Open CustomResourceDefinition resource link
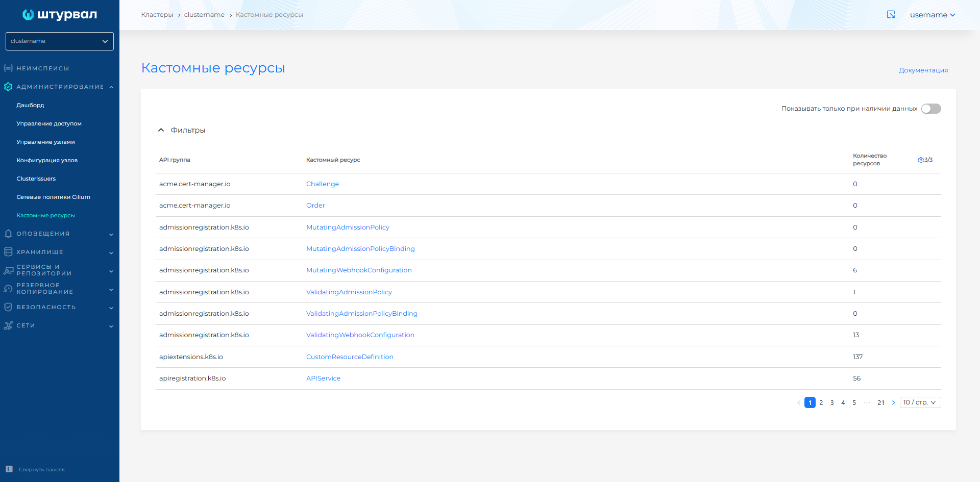Screen dimensions: 980x482 [x=350, y=357]
